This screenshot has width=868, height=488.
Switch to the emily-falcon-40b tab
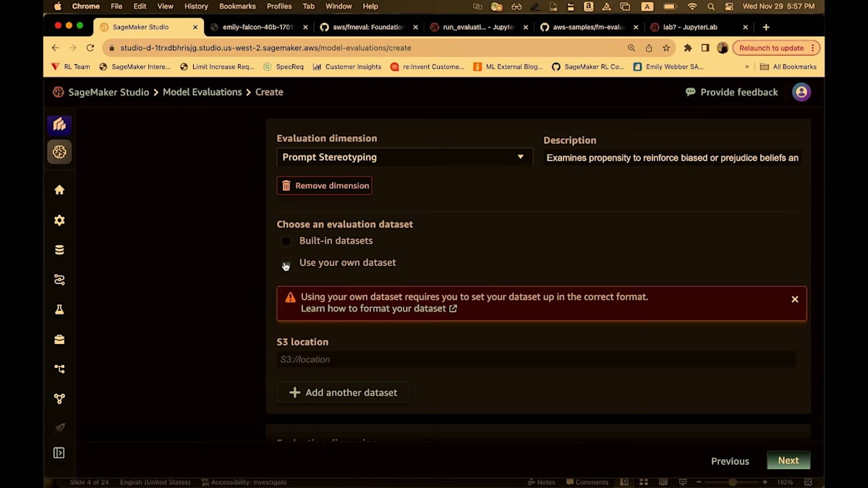point(258,27)
